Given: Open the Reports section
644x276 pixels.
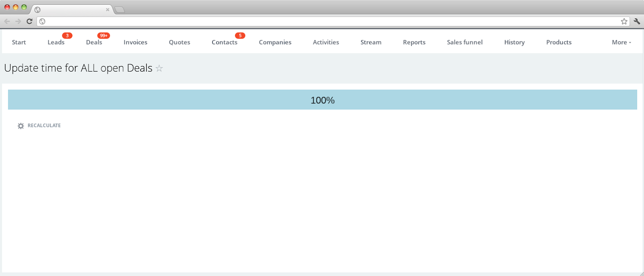Looking at the screenshot, I should point(414,42).
